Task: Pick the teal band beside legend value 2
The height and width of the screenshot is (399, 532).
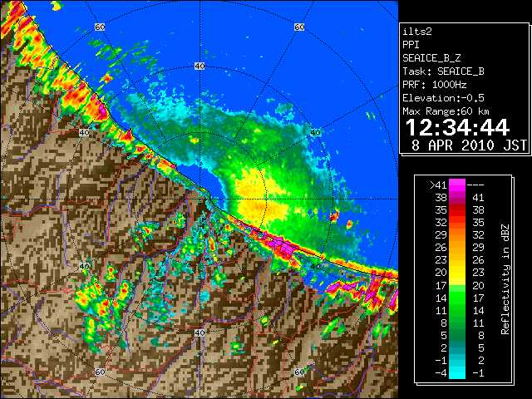Action: (x=457, y=348)
